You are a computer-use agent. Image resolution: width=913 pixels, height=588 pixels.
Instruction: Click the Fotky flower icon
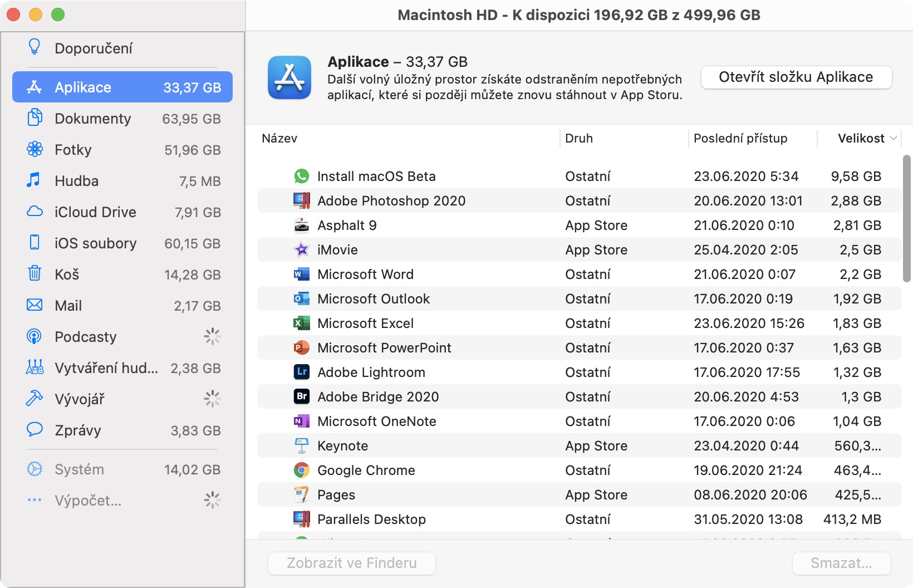coord(35,149)
